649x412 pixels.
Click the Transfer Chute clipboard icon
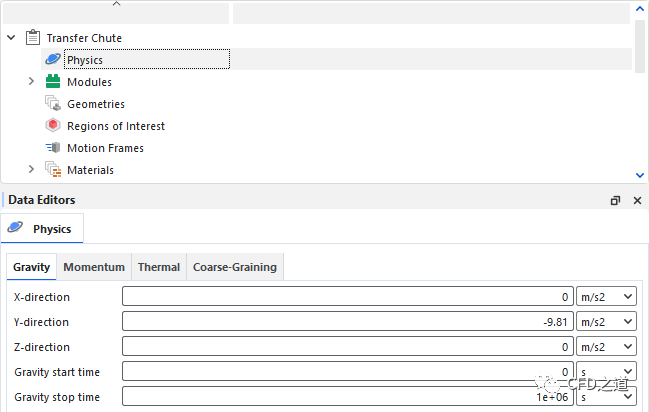click(32, 38)
